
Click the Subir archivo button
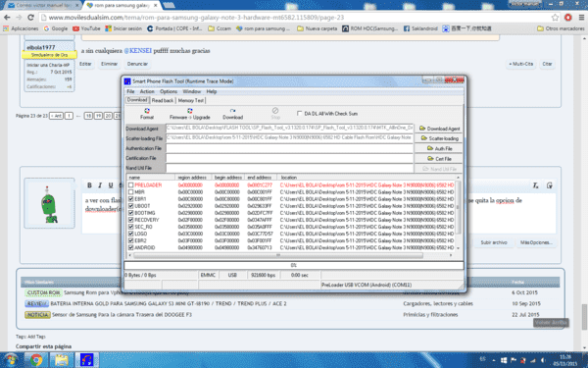coord(494,242)
